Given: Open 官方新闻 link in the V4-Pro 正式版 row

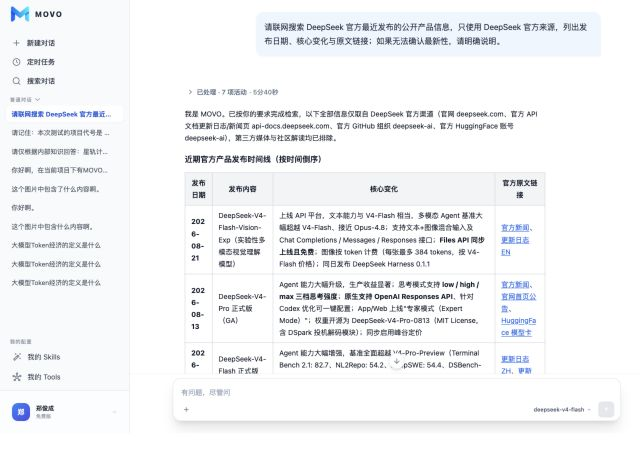Looking at the screenshot, I should [515, 285].
